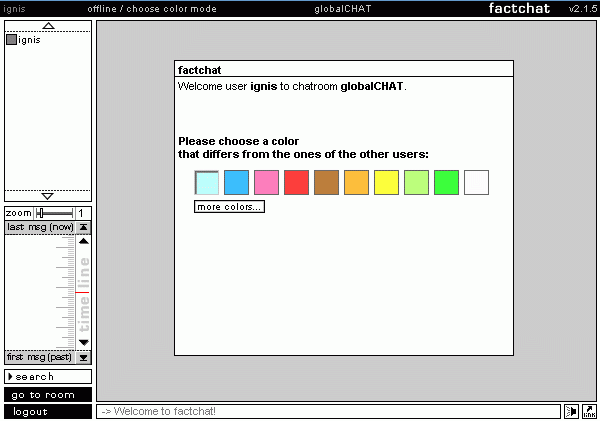Expand the search panel
600x421 pixels.
point(47,377)
